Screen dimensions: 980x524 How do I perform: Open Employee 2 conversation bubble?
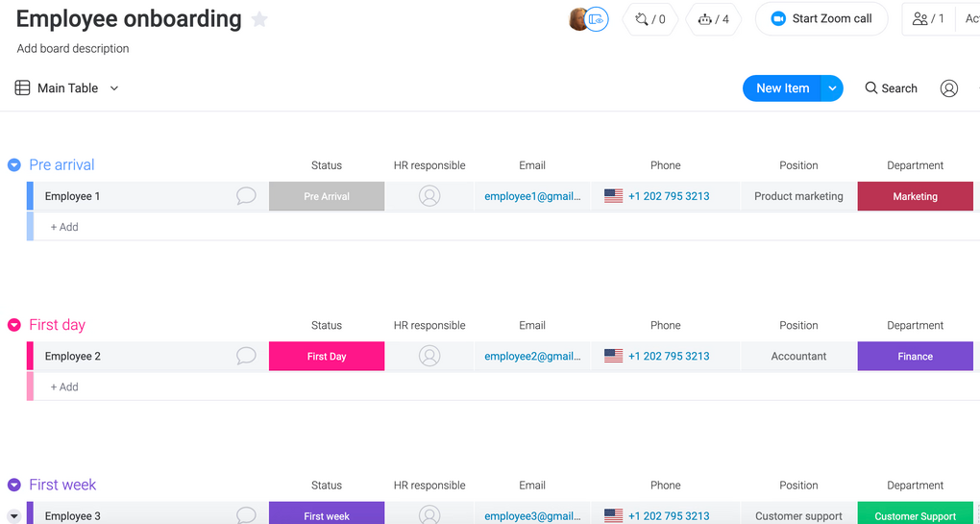[x=246, y=357]
